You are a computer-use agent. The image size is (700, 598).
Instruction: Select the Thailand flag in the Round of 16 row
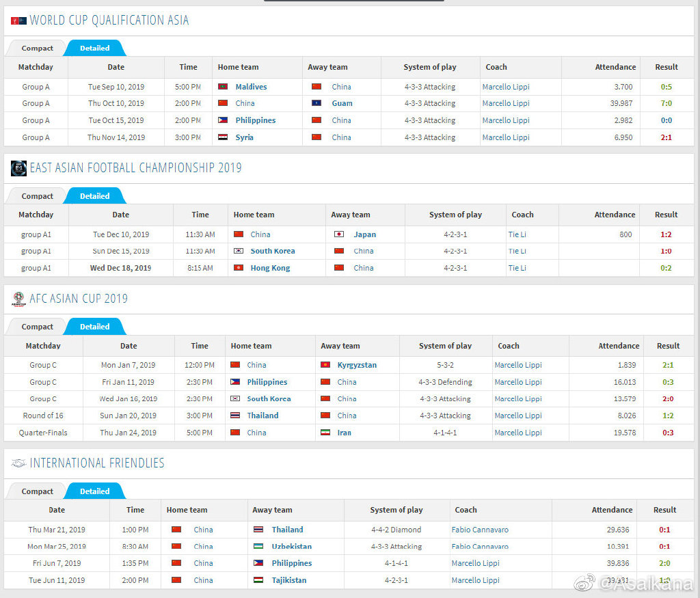[235, 415]
